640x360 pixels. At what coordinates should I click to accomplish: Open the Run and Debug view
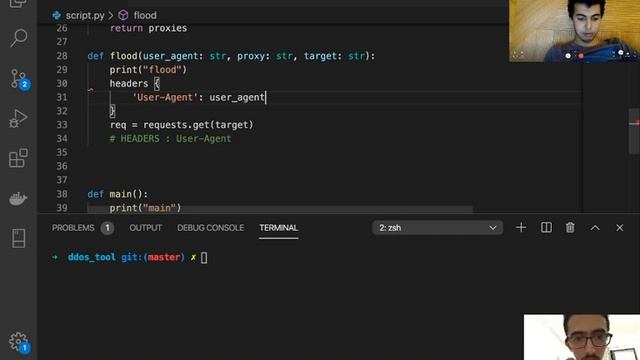(x=18, y=118)
